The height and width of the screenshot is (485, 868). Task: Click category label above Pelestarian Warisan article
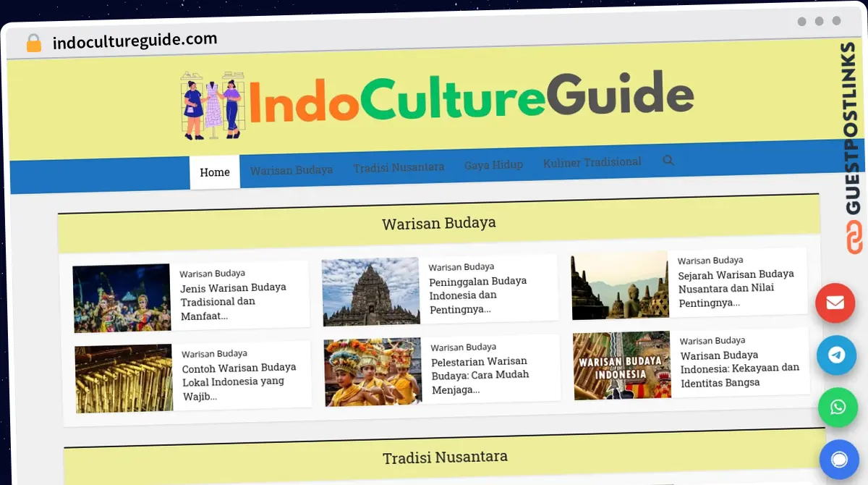464,347
